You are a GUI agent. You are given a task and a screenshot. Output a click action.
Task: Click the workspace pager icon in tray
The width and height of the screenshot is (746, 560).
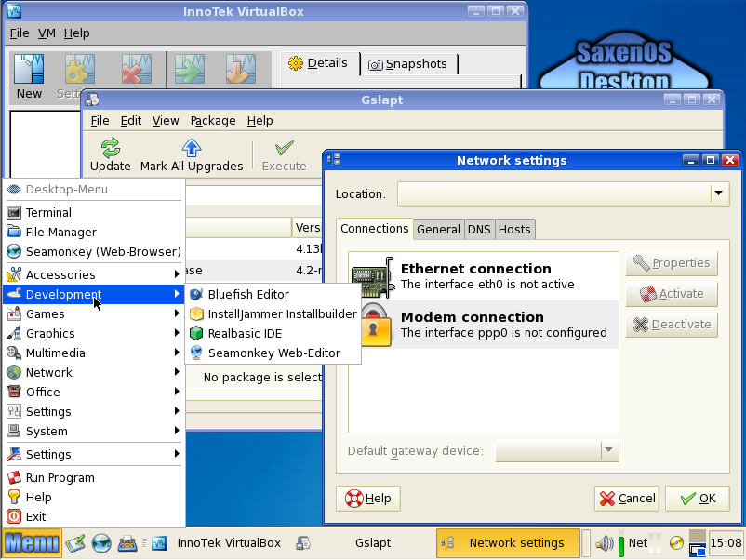point(697,543)
